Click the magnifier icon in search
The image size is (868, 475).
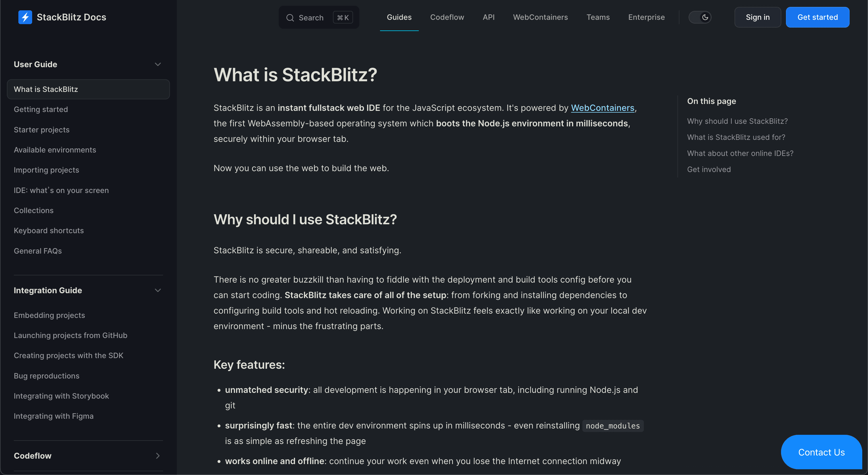290,18
